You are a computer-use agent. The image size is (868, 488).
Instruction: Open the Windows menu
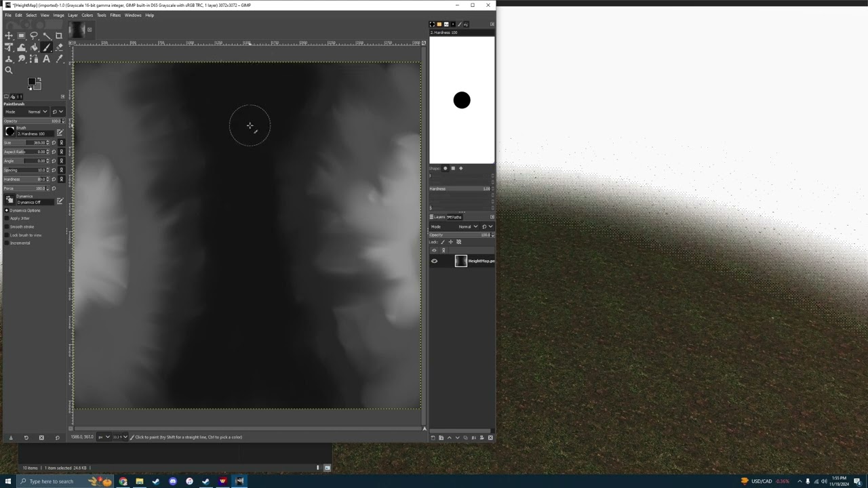pyautogui.click(x=133, y=15)
